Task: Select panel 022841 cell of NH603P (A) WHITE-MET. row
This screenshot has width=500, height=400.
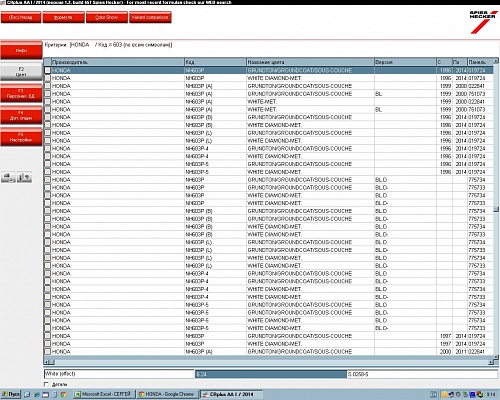Action: [x=480, y=102]
